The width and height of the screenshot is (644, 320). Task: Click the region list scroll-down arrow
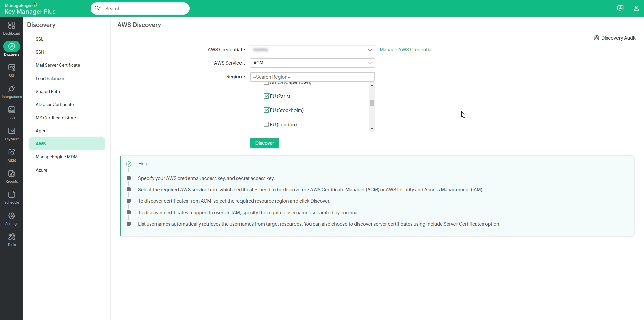(372, 129)
